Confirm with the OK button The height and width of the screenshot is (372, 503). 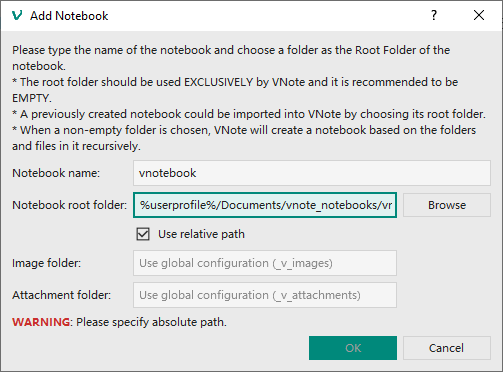(x=353, y=348)
